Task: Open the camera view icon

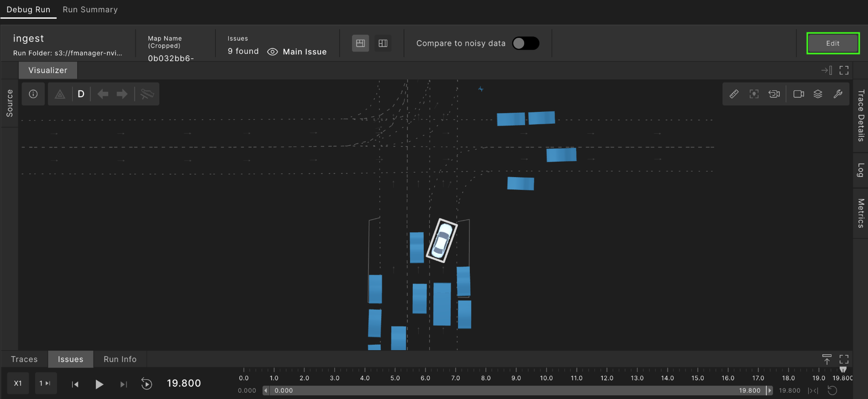Action: click(x=799, y=94)
